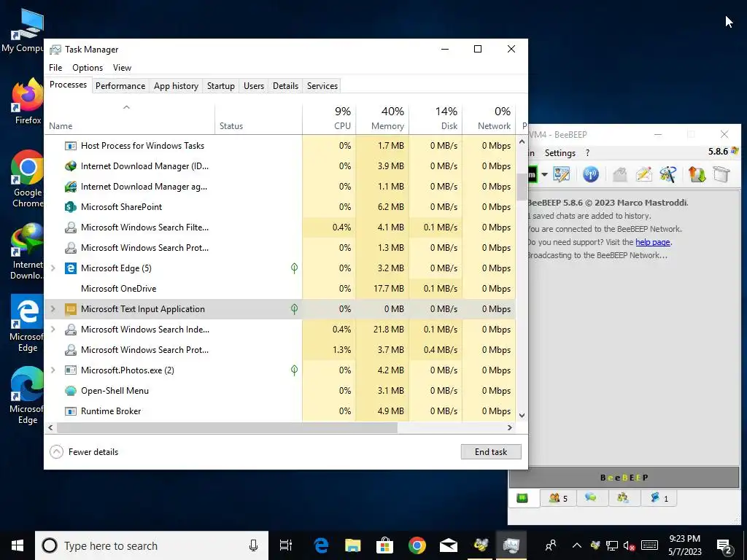Switch to the Details tab
The width and height of the screenshot is (747, 560).
tap(285, 86)
